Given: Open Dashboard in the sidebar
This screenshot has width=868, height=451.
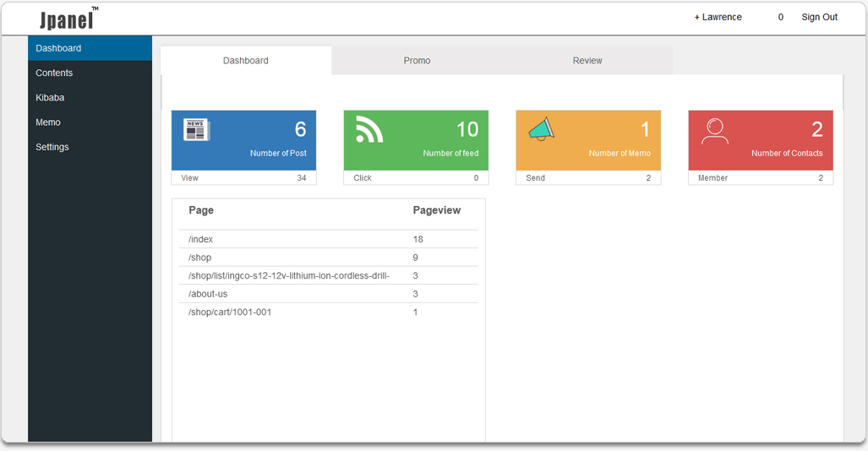Looking at the screenshot, I should (90, 48).
